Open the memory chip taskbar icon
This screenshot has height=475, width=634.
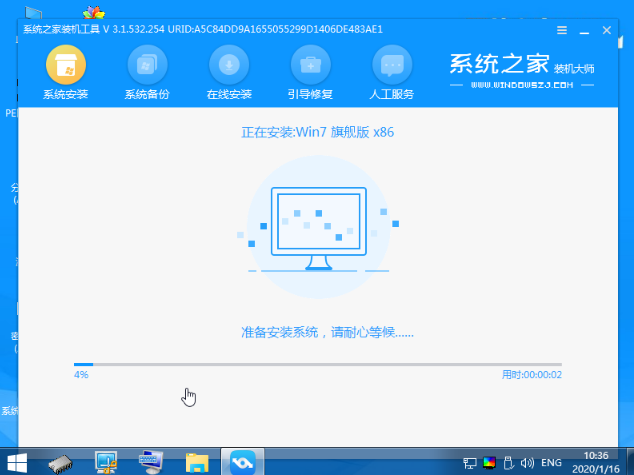[61, 463]
